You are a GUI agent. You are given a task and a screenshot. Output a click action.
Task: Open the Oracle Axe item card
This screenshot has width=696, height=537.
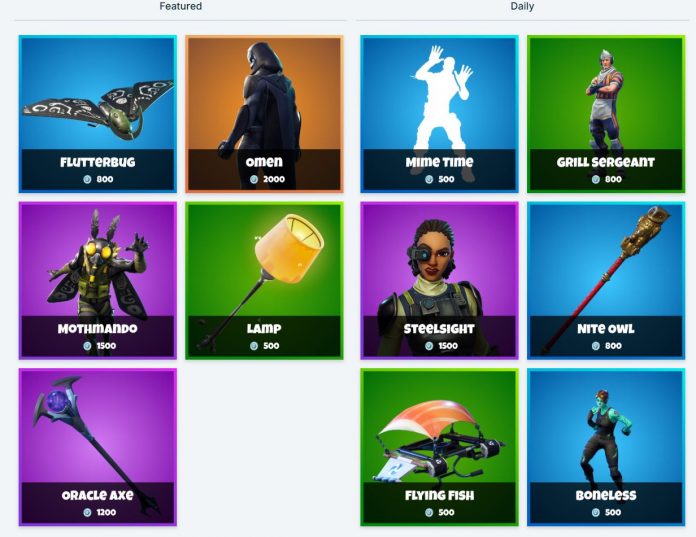tap(98, 447)
